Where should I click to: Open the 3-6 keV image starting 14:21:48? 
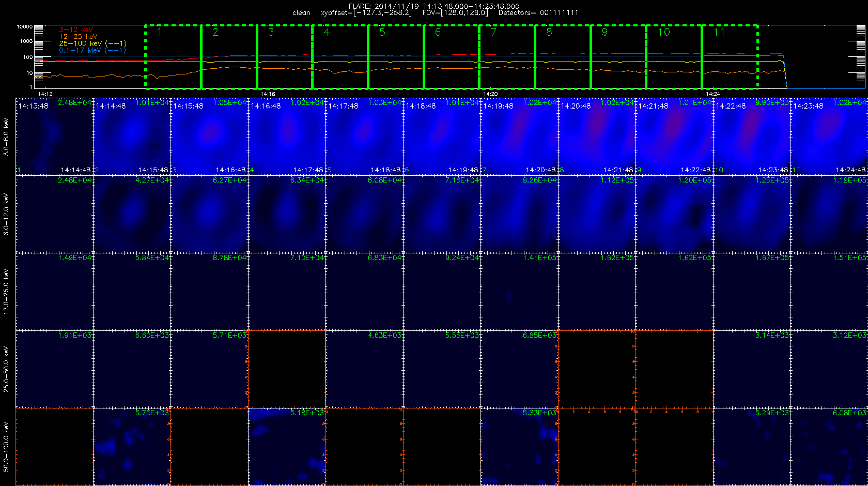[x=674, y=136]
